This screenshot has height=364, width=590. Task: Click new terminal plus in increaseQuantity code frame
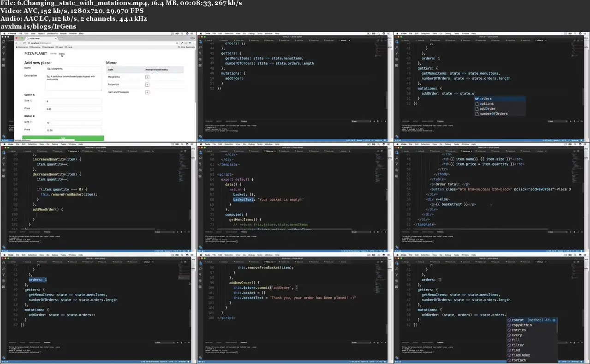point(178,232)
